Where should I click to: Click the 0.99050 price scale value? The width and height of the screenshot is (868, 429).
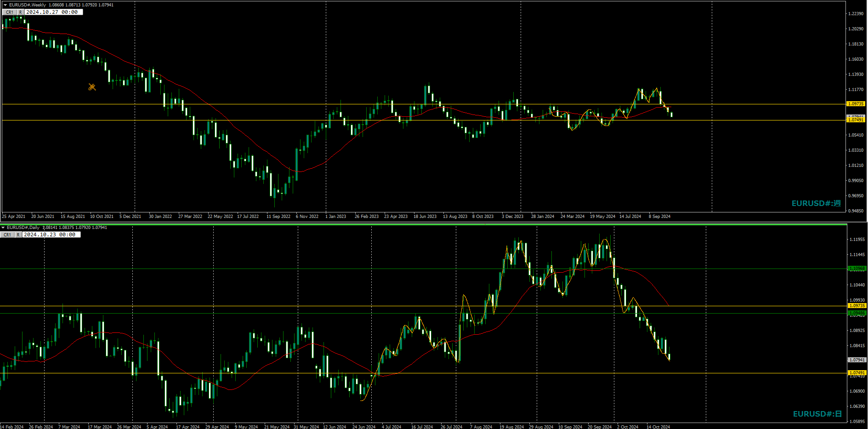click(856, 181)
